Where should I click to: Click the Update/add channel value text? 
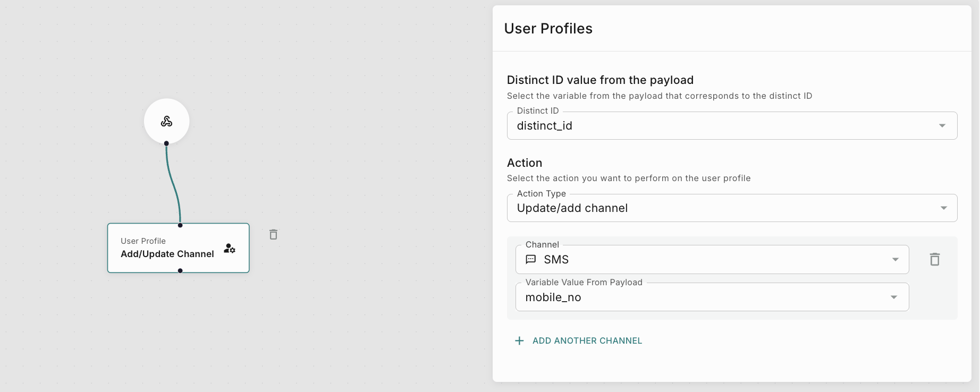572,208
